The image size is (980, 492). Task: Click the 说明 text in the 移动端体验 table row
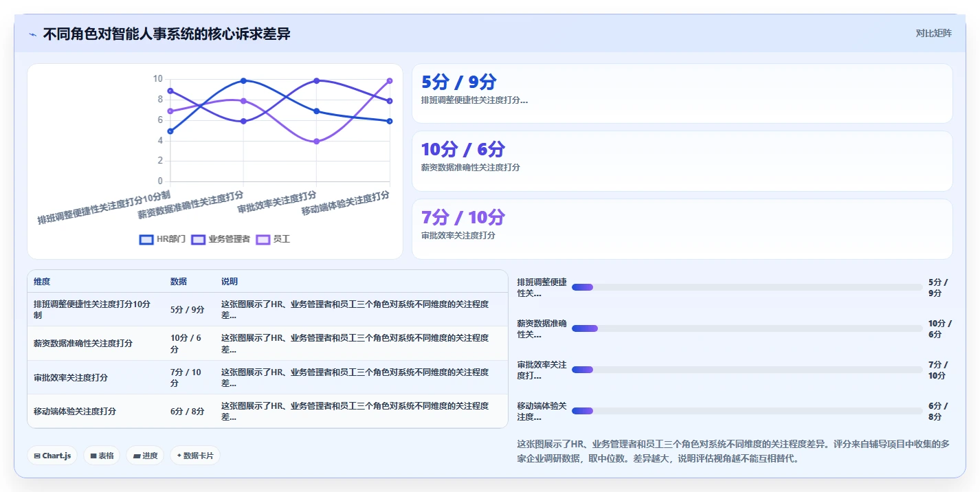(355, 411)
